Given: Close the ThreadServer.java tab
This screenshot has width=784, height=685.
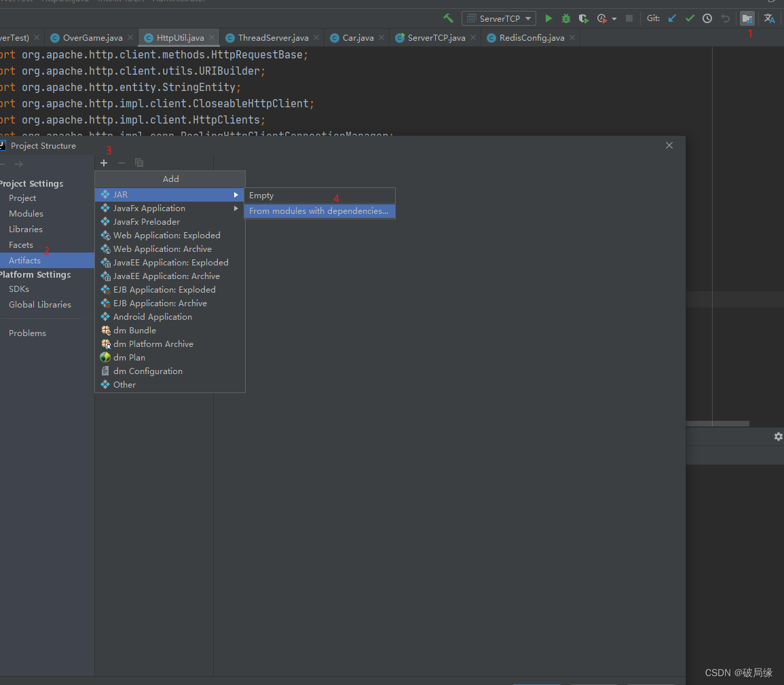Looking at the screenshot, I should 316,37.
